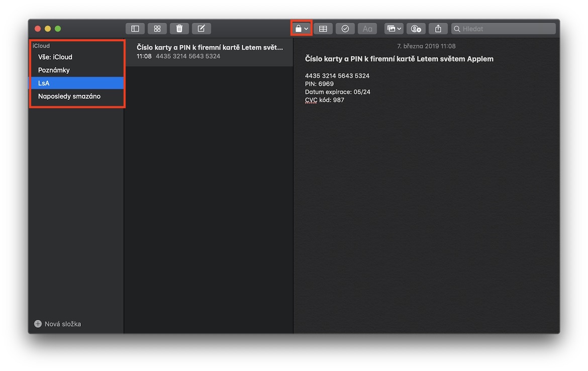Select the LsA folder

click(x=76, y=83)
